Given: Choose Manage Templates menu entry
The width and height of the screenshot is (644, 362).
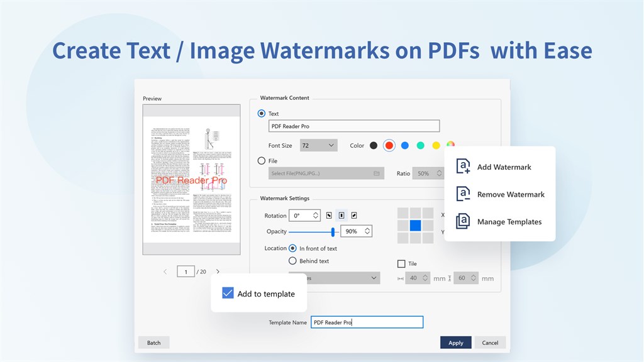Looking at the screenshot, I should pos(500,222).
